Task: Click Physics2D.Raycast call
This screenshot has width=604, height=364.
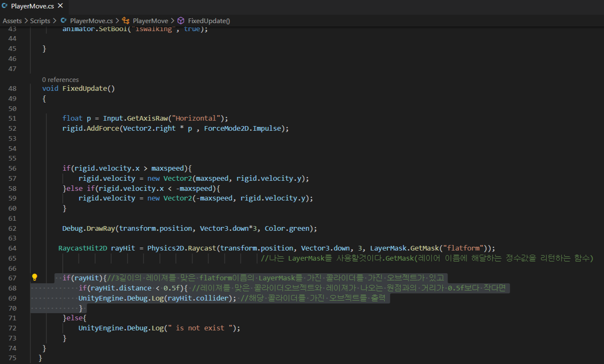Action: tap(182, 248)
